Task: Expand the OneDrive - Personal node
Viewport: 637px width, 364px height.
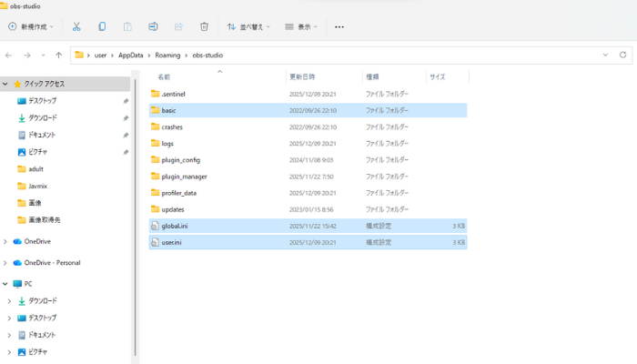Action: pos(5,263)
